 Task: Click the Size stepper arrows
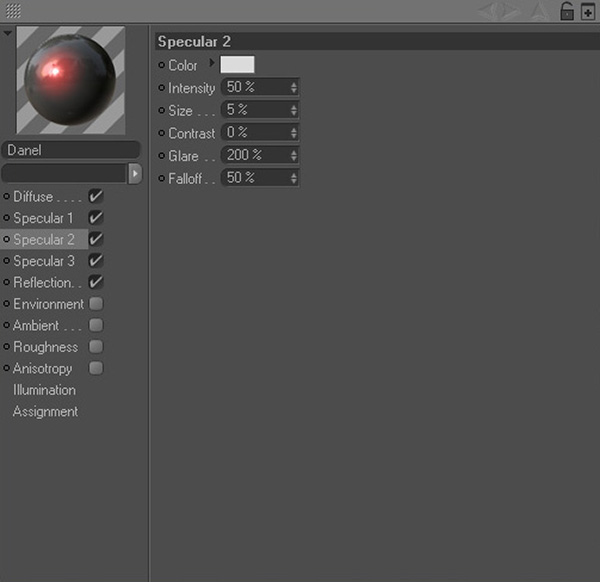293,110
